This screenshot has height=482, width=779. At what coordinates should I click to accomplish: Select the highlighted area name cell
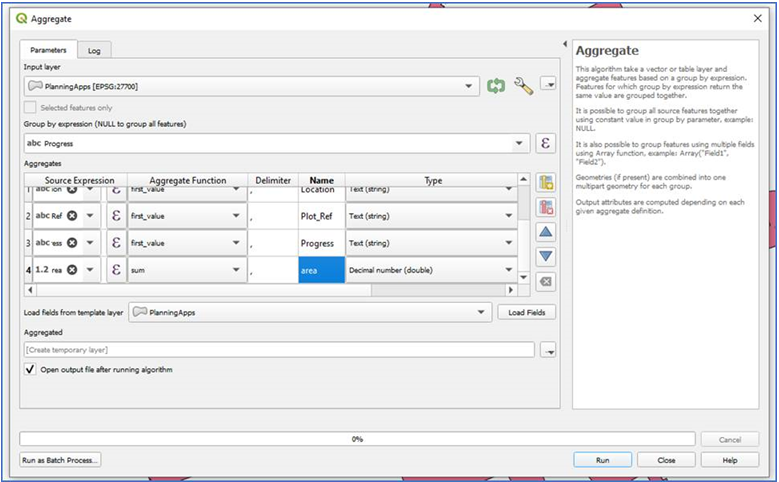click(321, 270)
